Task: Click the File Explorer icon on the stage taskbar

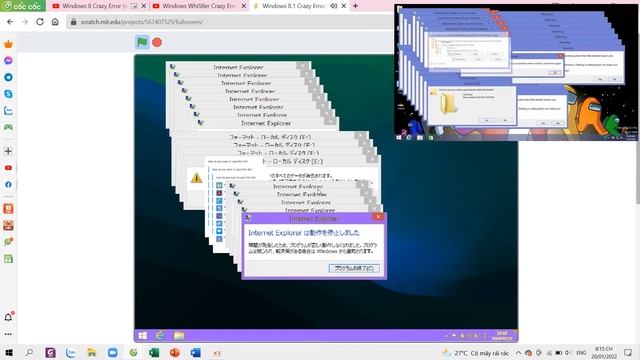Action: (179, 336)
